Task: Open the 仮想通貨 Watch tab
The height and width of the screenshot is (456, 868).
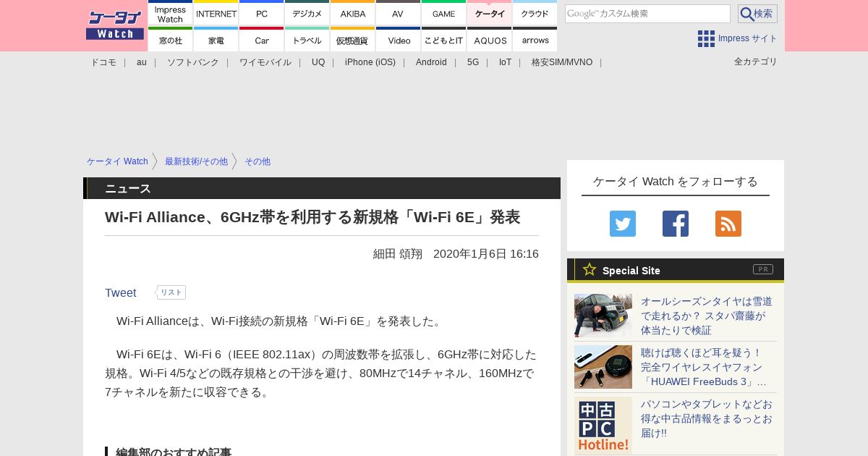Action: (353, 40)
